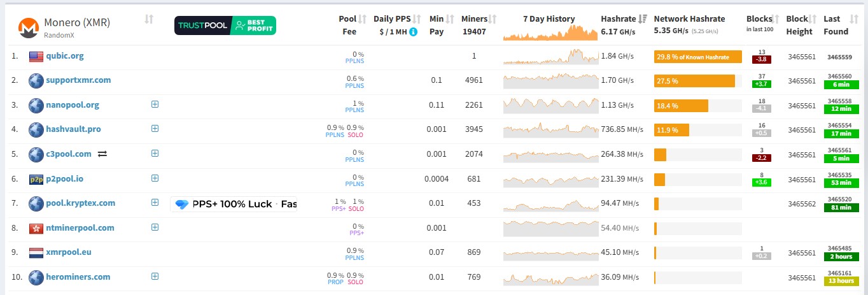Click the PPS+ label in ntminerpool.com row
The image size is (868, 295).
[x=356, y=233]
